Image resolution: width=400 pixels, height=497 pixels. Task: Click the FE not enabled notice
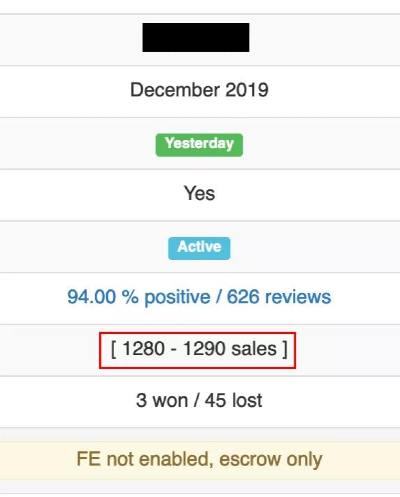(x=199, y=459)
